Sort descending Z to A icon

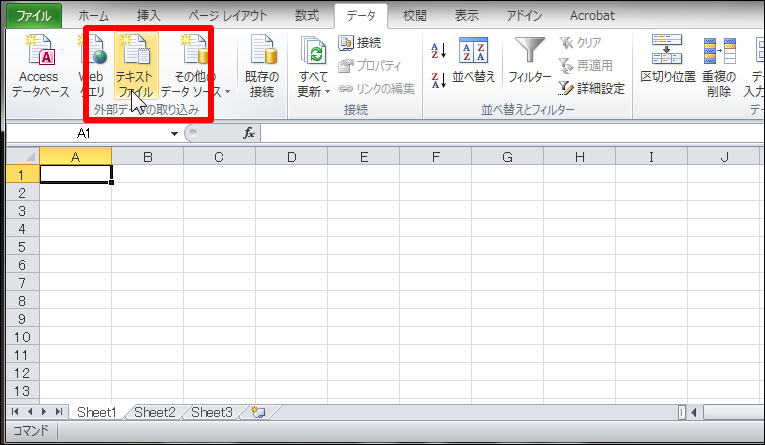click(438, 80)
